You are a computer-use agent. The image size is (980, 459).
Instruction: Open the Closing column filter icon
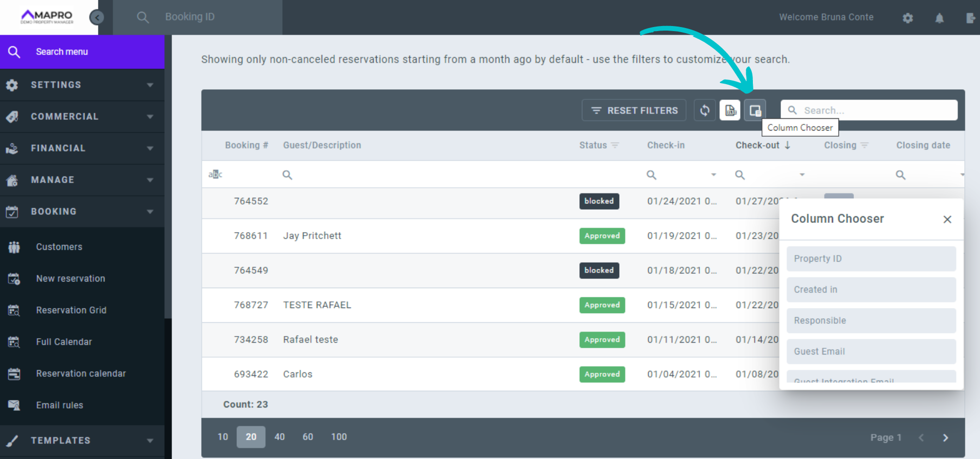pyautogui.click(x=864, y=145)
